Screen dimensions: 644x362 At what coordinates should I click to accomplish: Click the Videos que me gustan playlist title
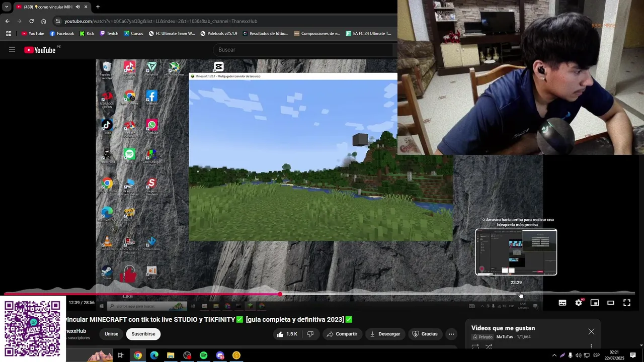point(503,328)
